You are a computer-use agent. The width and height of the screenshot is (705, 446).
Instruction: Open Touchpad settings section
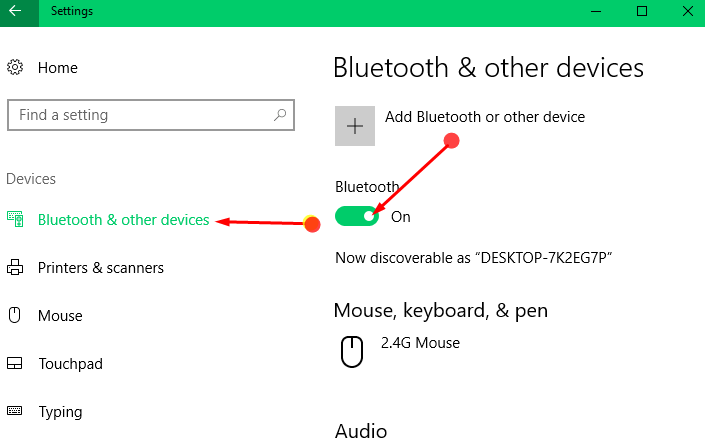(x=71, y=364)
